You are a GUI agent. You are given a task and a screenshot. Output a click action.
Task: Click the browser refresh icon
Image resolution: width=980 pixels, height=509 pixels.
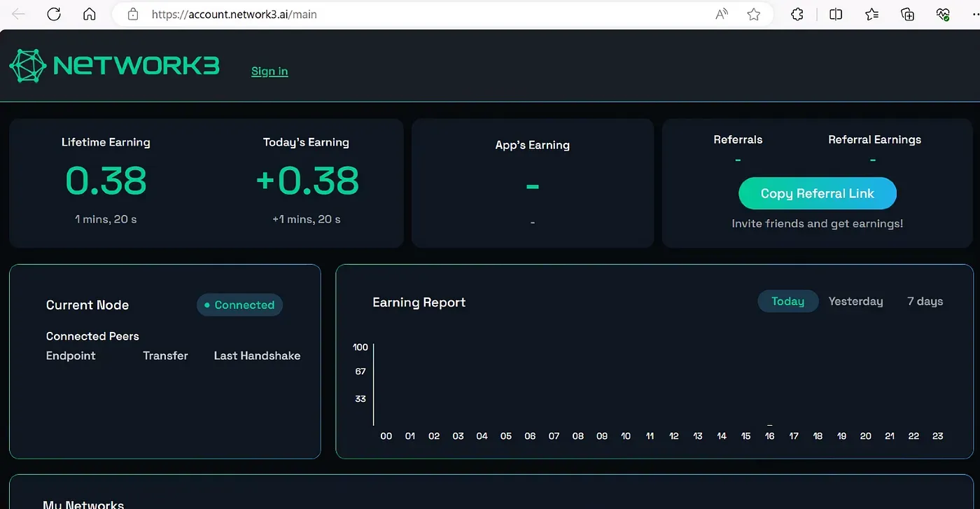(53, 14)
